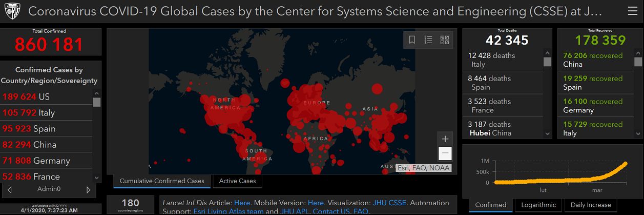Select France row with 52 836 cases
Viewport: 644px width, 215px height.
tap(46, 177)
